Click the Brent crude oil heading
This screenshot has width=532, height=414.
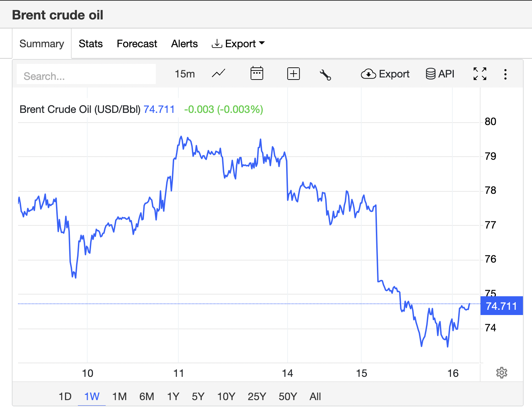point(58,15)
